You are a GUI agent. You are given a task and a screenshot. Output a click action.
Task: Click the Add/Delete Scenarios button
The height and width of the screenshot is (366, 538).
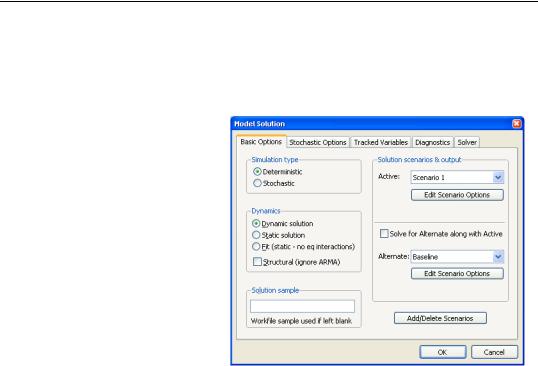click(440, 318)
